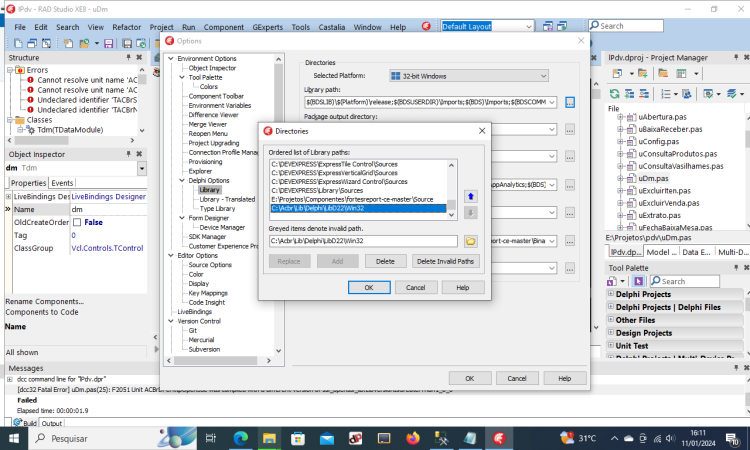The width and height of the screenshot is (750, 450).
Task: Switch to Model view tab in Project Manager
Action: click(x=661, y=252)
